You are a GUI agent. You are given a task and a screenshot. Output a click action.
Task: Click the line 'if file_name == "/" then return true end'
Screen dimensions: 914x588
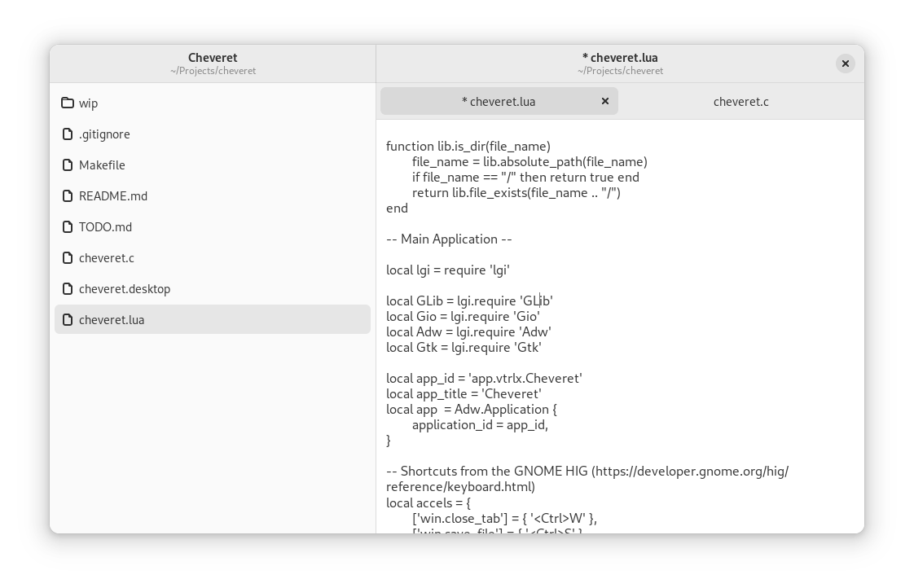[525, 178]
